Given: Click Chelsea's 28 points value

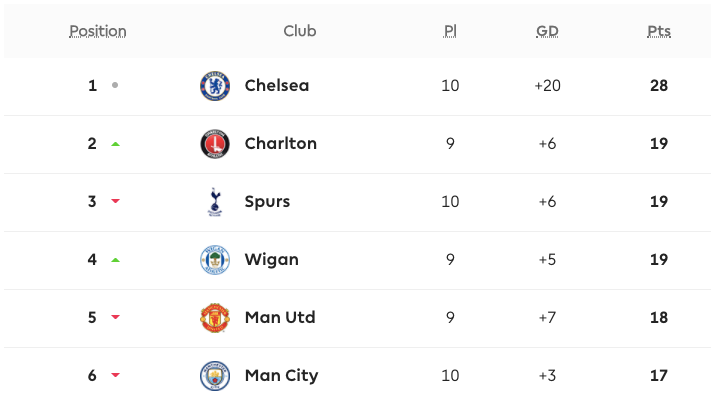Looking at the screenshot, I should pyautogui.click(x=658, y=86).
